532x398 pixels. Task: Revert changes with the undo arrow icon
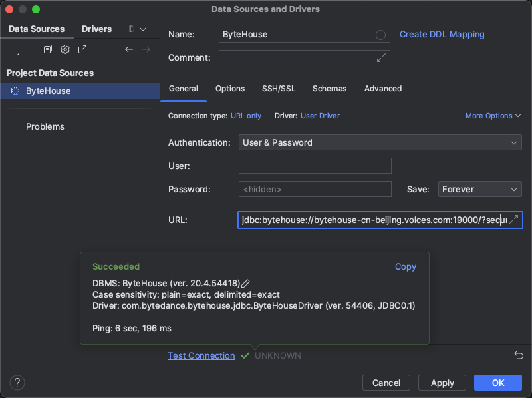[x=519, y=355]
